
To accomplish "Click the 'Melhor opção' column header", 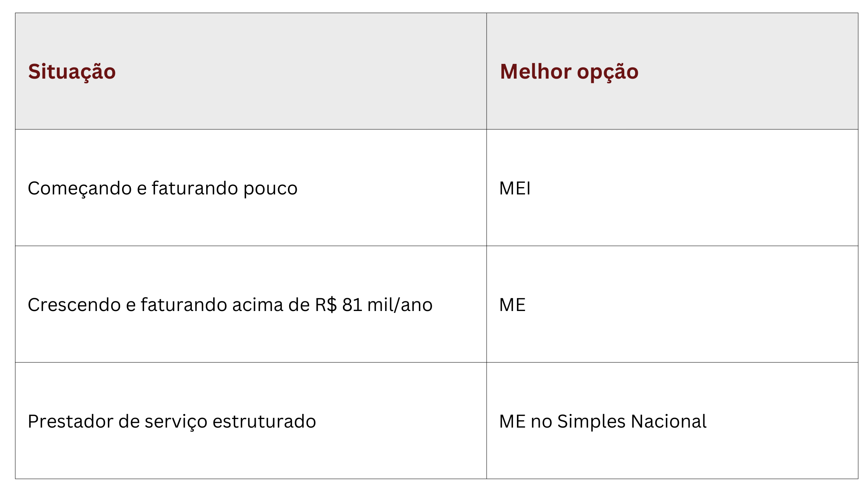I will 569,72.
